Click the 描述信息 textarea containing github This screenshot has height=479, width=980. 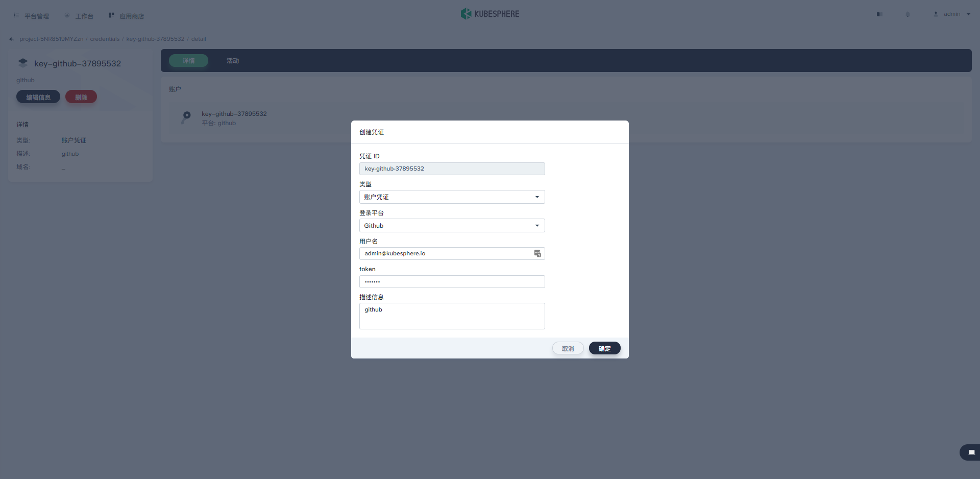[x=452, y=316]
